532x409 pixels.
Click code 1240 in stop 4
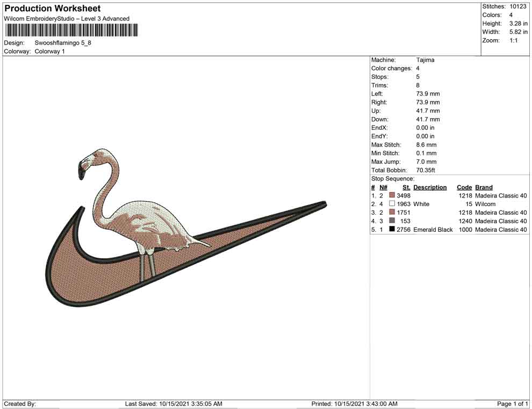(x=465, y=221)
